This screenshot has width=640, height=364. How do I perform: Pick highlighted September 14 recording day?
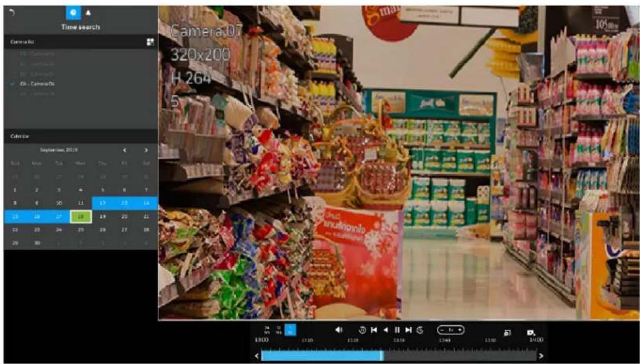coord(146,203)
